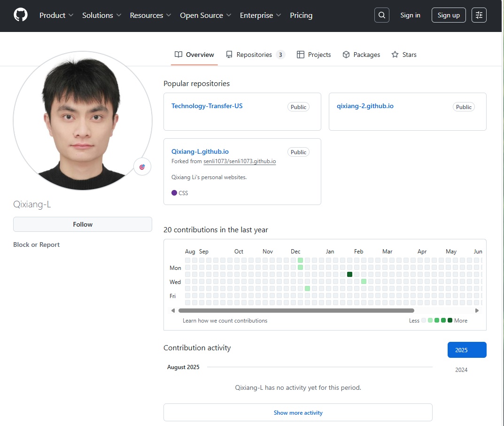The width and height of the screenshot is (504, 426).
Task: Click the Projects tab table icon
Action: (301, 55)
